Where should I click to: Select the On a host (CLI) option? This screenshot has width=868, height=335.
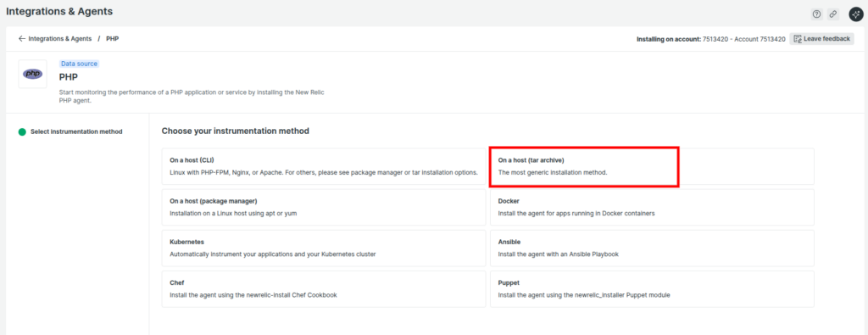point(324,166)
